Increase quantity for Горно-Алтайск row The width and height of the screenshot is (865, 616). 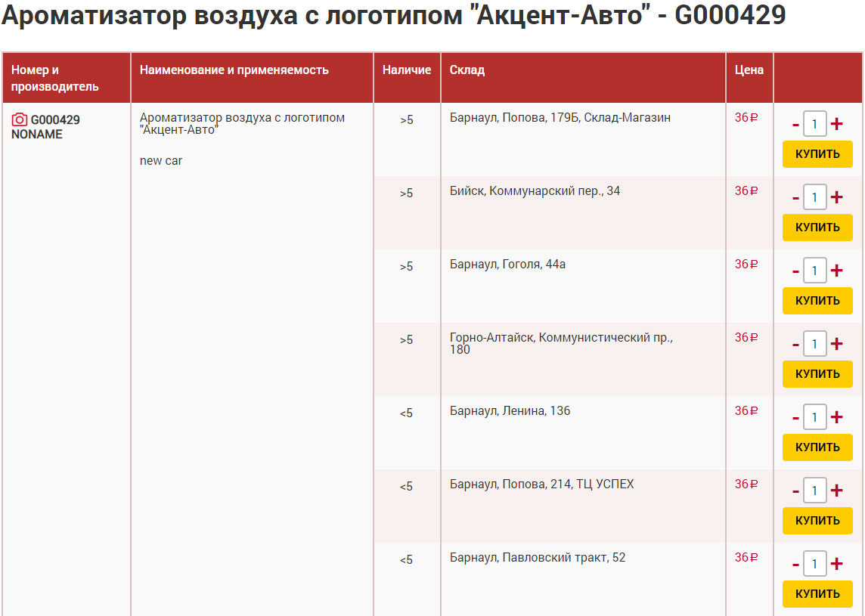(x=836, y=344)
